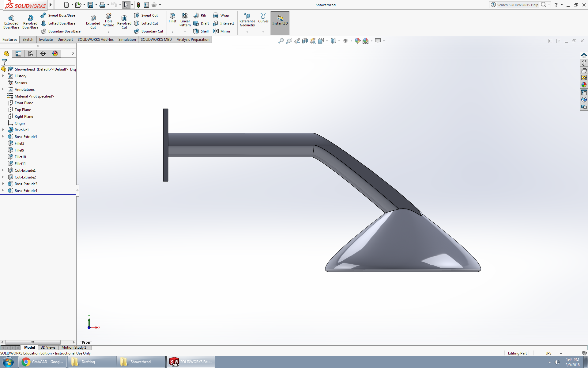Open the DisplayManager tab icon
Screen dimensions: 588x368
tap(55, 54)
